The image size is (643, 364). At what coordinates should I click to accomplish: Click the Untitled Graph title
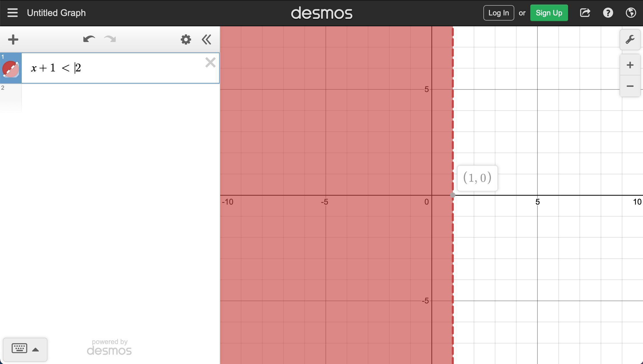point(56,13)
